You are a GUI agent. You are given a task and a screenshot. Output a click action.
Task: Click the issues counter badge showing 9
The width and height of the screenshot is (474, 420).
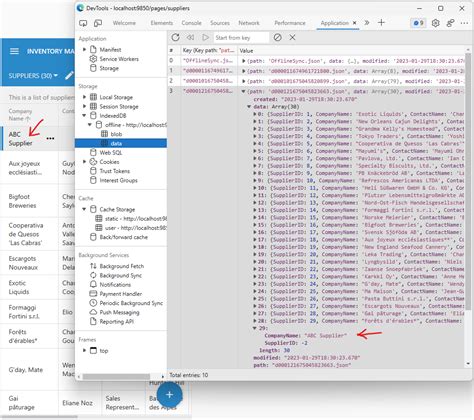click(418, 23)
